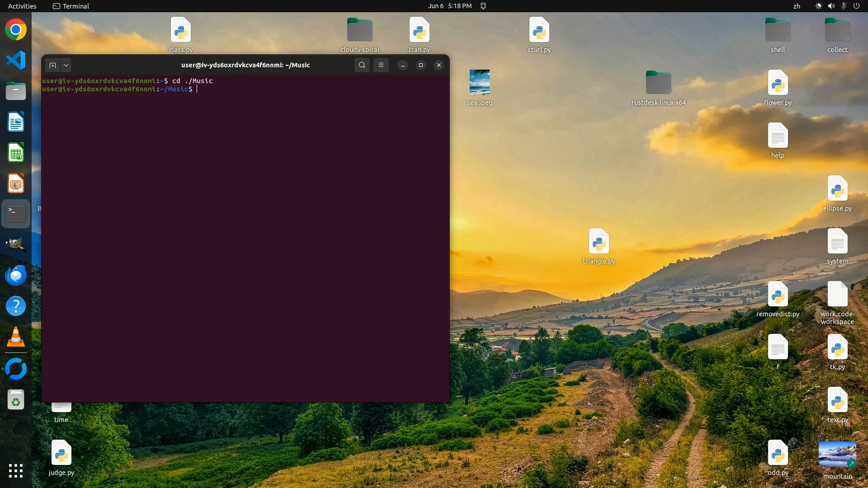Open the terminal hamburger menu
The width and height of the screenshot is (868, 488).
381,65
